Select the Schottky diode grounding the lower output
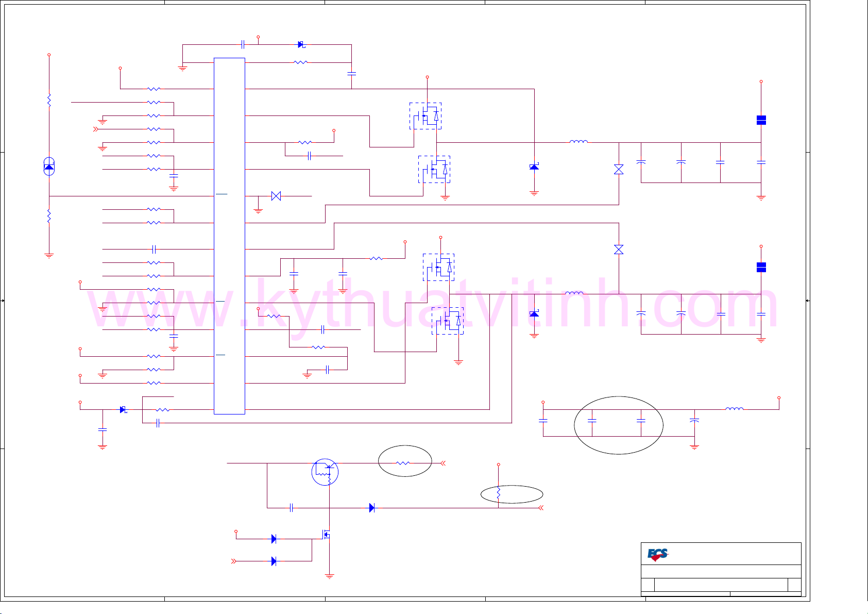Screen dimensions: 868x614 click(x=534, y=314)
